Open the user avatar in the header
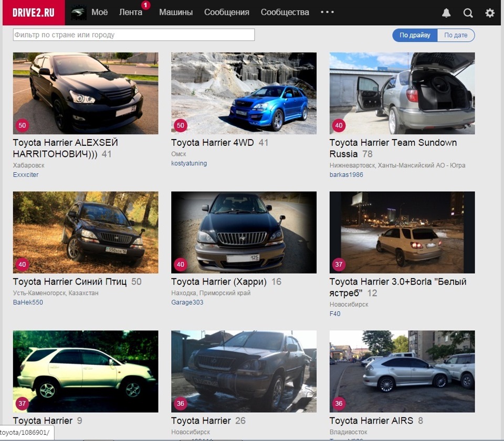This screenshot has width=504, height=441. (x=78, y=13)
